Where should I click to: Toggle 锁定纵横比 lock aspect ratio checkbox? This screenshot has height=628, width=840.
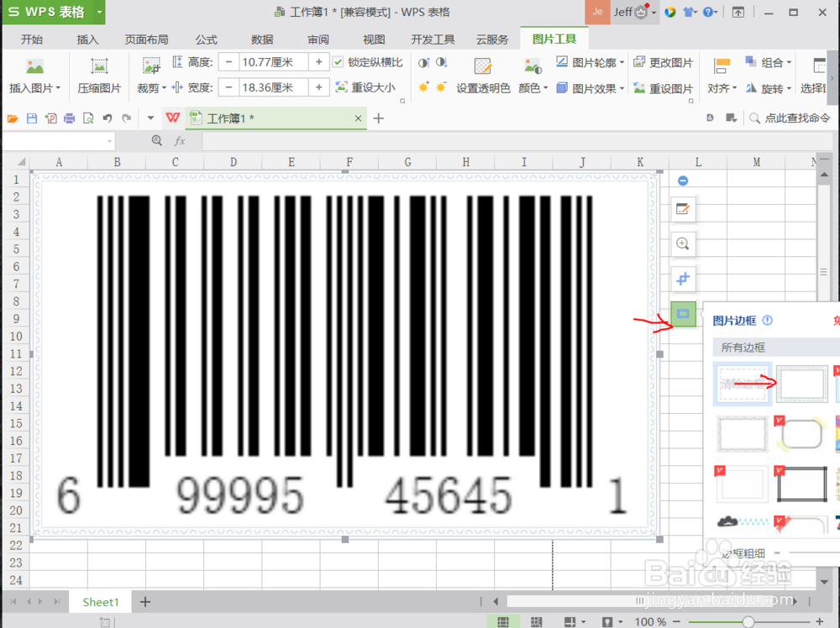pyautogui.click(x=338, y=62)
